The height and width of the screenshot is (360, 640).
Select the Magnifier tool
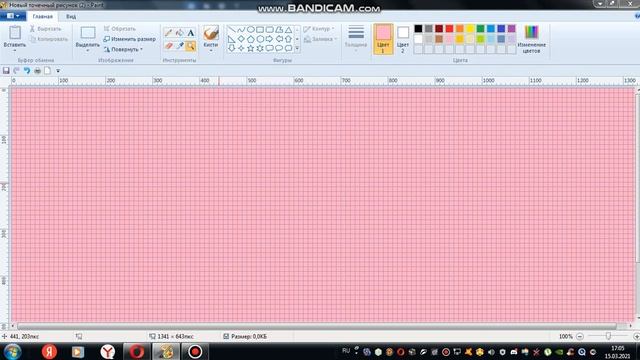(x=191, y=46)
